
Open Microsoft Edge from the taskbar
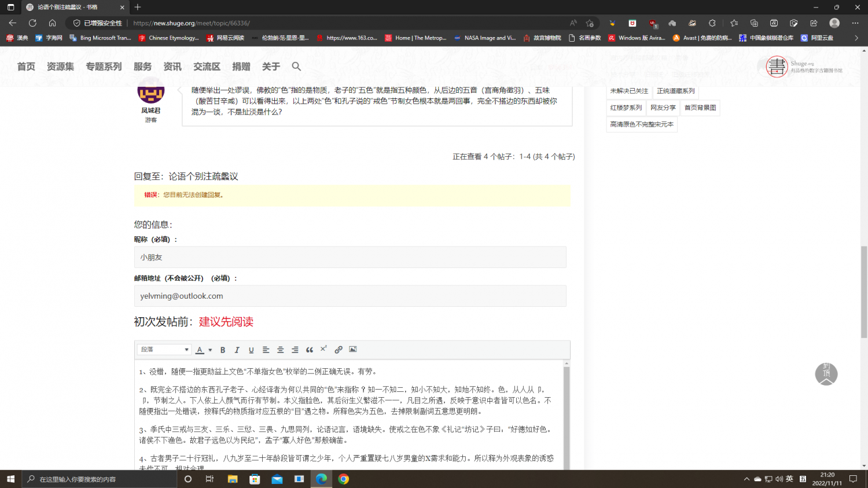(321, 479)
